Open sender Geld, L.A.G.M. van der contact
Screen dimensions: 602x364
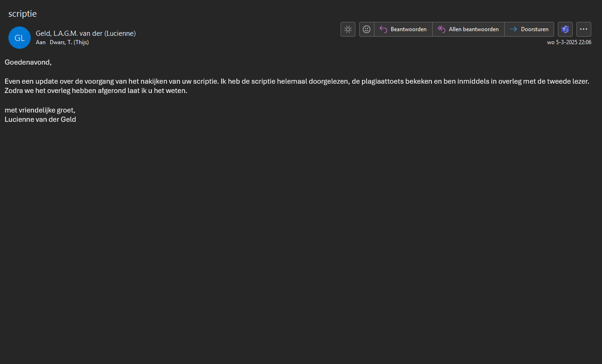pyautogui.click(x=86, y=33)
